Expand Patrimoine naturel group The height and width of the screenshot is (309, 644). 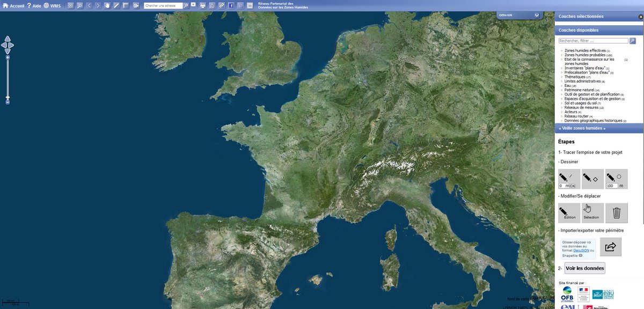click(579, 90)
